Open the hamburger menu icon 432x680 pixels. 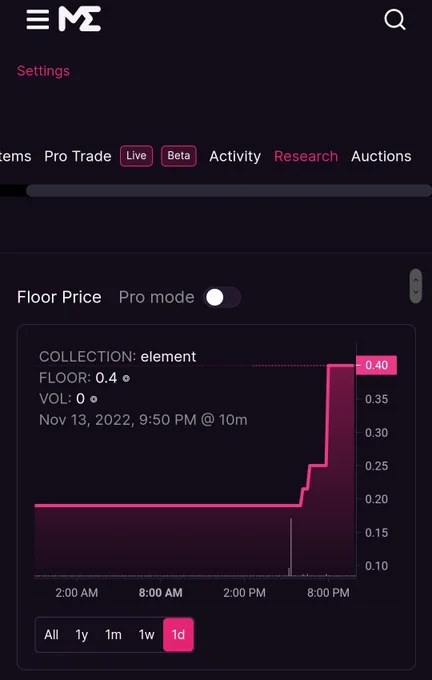(x=37, y=20)
